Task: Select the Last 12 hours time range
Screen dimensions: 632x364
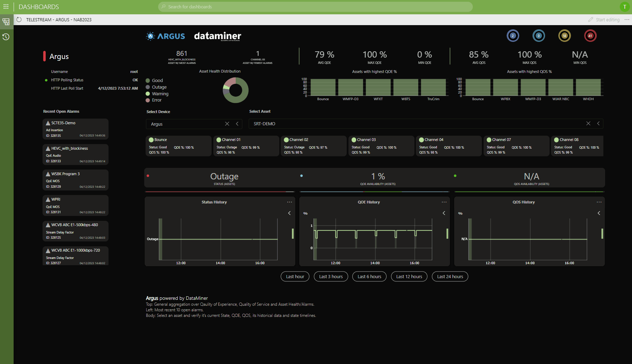Action: pyautogui.click(x=409, y=277)
